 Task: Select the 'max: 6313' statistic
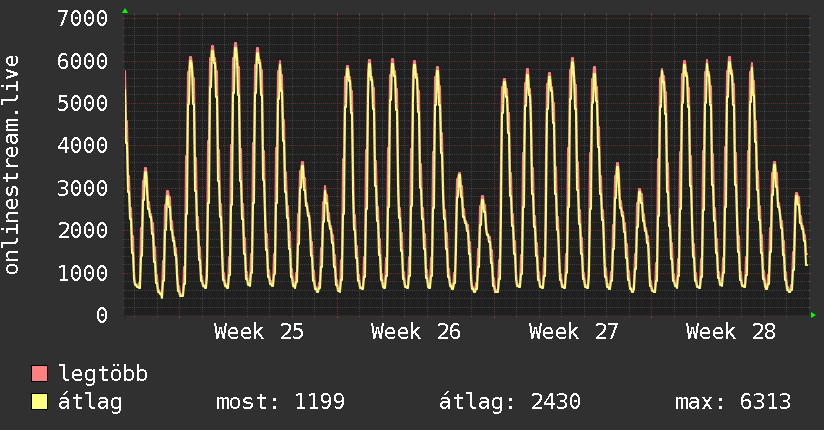[733, 402]
